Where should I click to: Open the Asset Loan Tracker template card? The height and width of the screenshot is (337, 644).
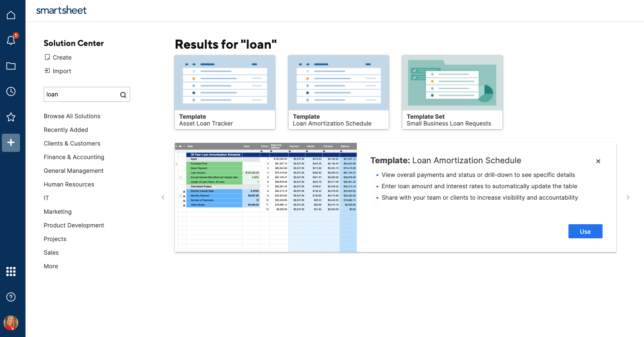pyautogui.click(x=225, y=92)
